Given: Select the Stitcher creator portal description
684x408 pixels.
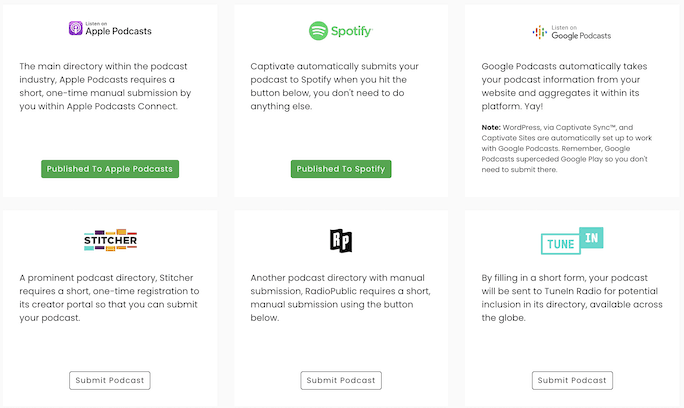Looking at the screenshot, I should coord(109,298).
